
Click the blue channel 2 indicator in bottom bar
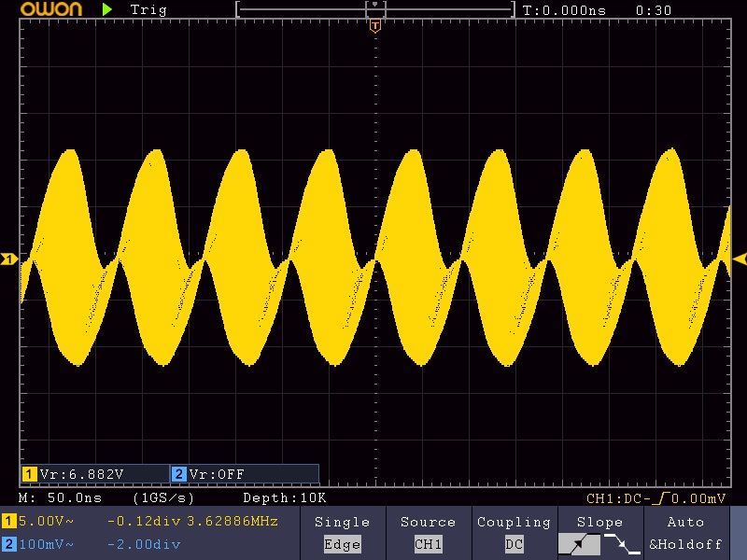tap(8, 544)
